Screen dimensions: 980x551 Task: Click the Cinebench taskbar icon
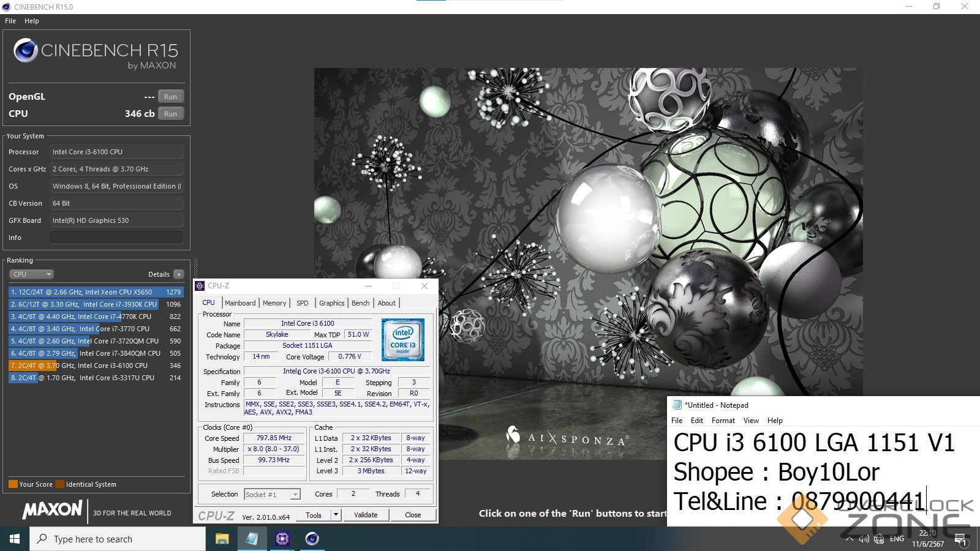[x=312, y=539]
